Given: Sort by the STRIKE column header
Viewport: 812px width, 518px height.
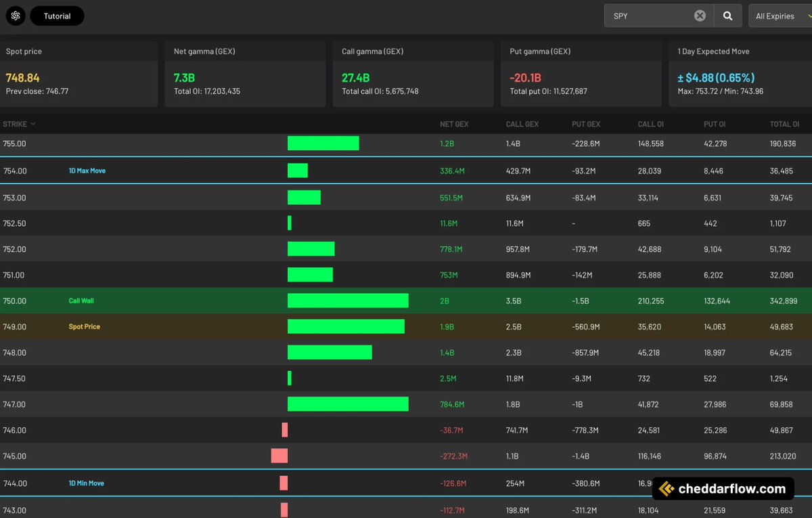Looking at the screenshot, I should click(19, 124).
